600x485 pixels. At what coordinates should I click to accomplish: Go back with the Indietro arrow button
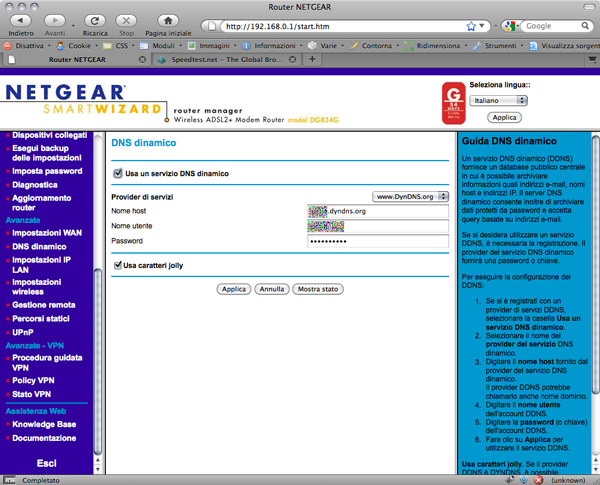pyautogui.click(x=21, y=21)
